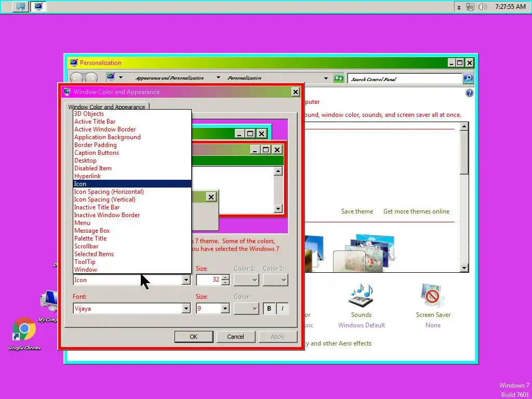Select the Window Color and Appearance tab
The image size is (532, 399).
click(107, 107)
